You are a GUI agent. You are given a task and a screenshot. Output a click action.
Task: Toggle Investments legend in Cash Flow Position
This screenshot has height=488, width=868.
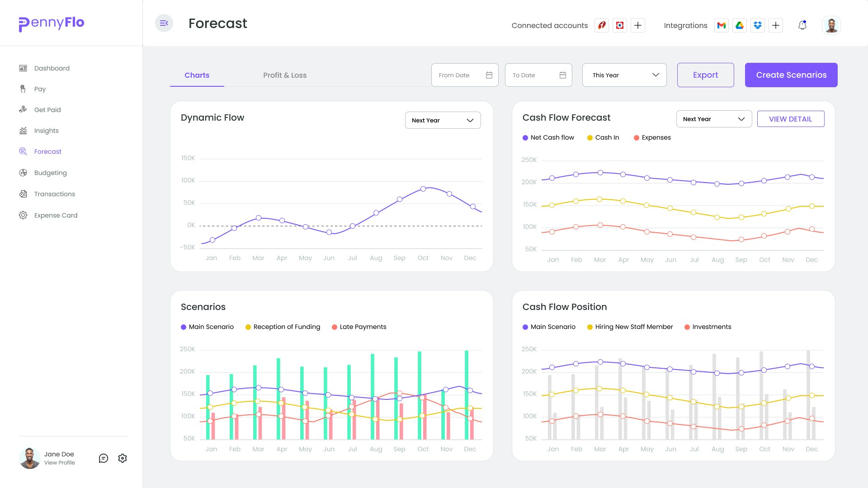click(708, 327)
